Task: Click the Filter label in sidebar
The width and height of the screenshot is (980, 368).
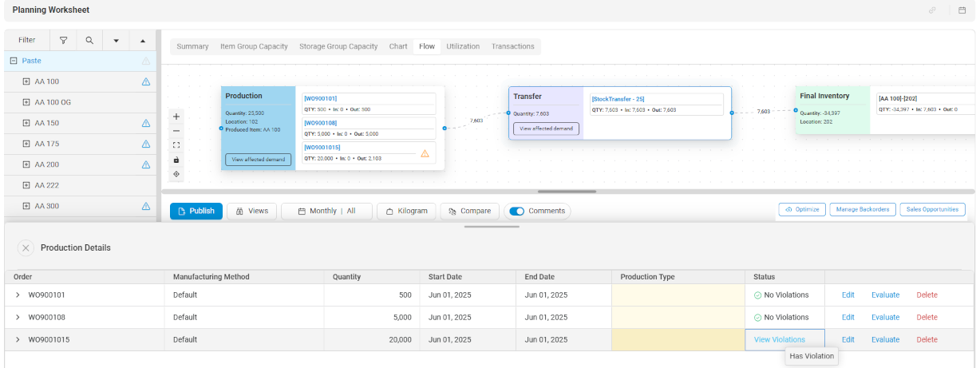Action: 27,40
